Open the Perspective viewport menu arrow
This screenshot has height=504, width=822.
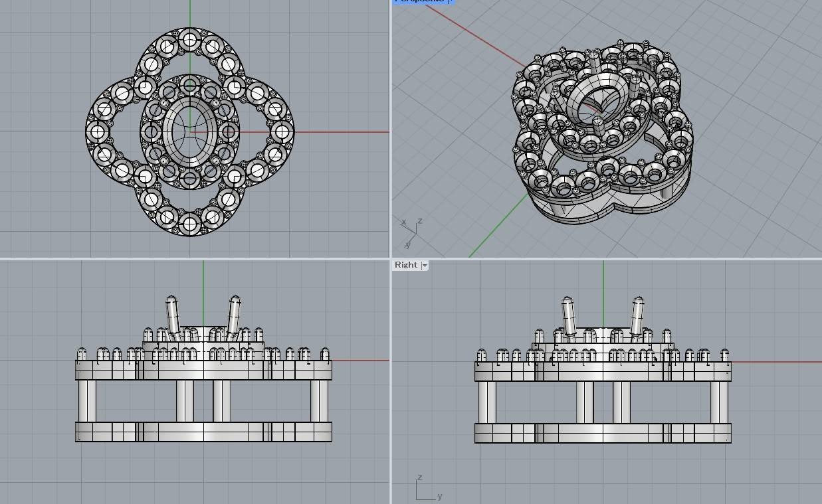pyautogui.click(x=451, y=1)
